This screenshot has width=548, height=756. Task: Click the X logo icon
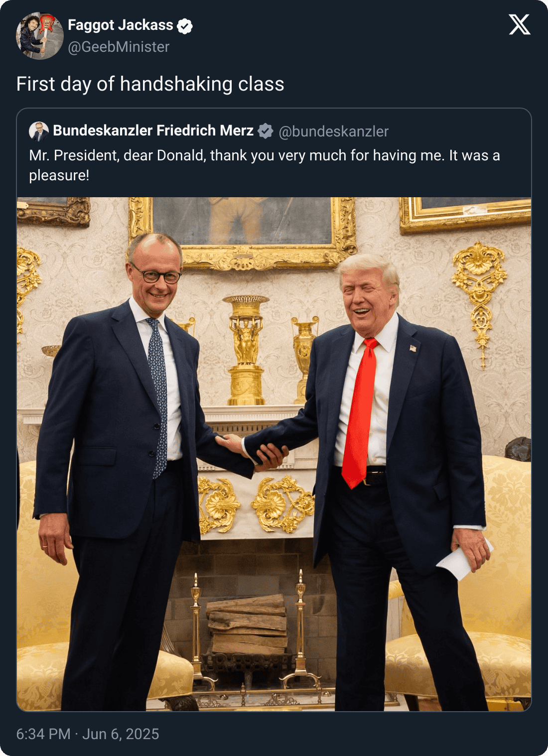[x=520, y=24]
